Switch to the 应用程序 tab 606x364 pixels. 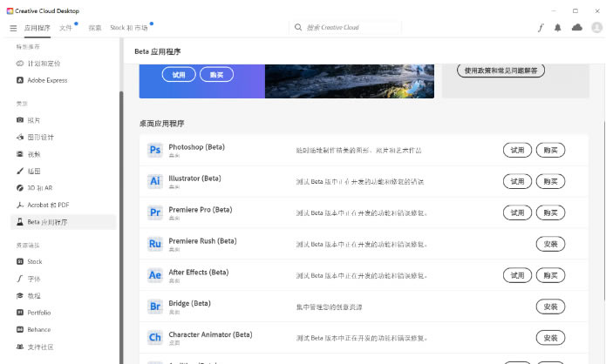37,28
